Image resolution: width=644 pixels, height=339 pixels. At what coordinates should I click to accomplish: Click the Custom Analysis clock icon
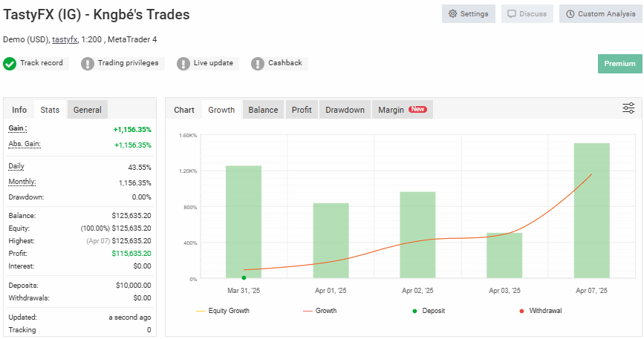tap(570, 14)
